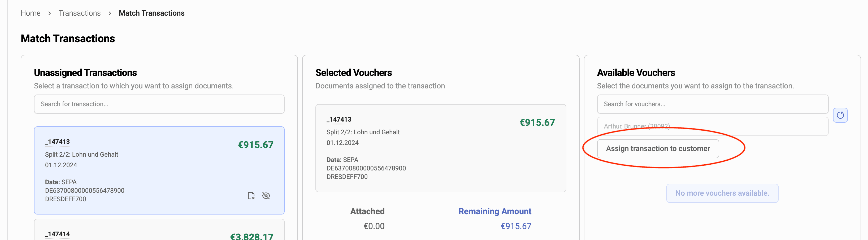The image size is (868, 240).
Task: Click the document-with-X icon on transaction _147413
Action: click(x=251, y=195)
